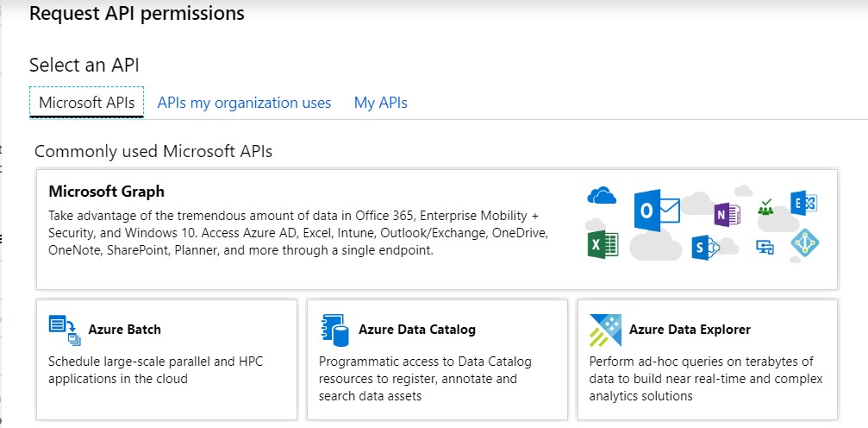
Task: Choose the Azure Data Explorer tile
Action: pos(708,360)
